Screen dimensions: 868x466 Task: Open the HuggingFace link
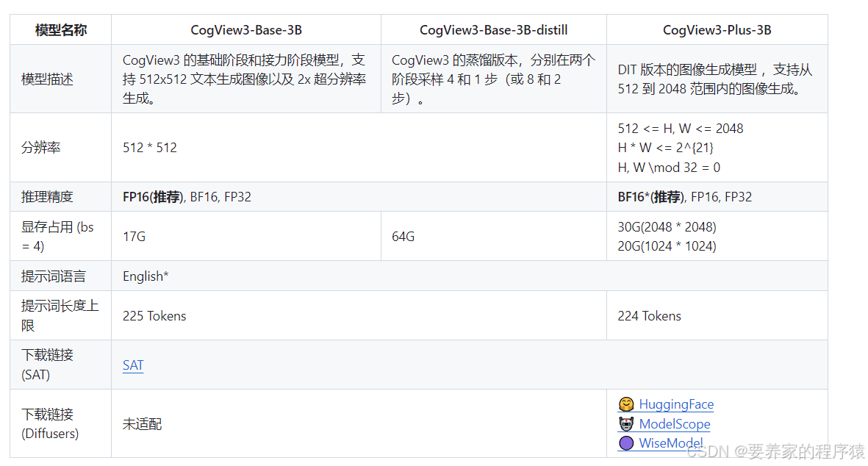click(676, 404)
